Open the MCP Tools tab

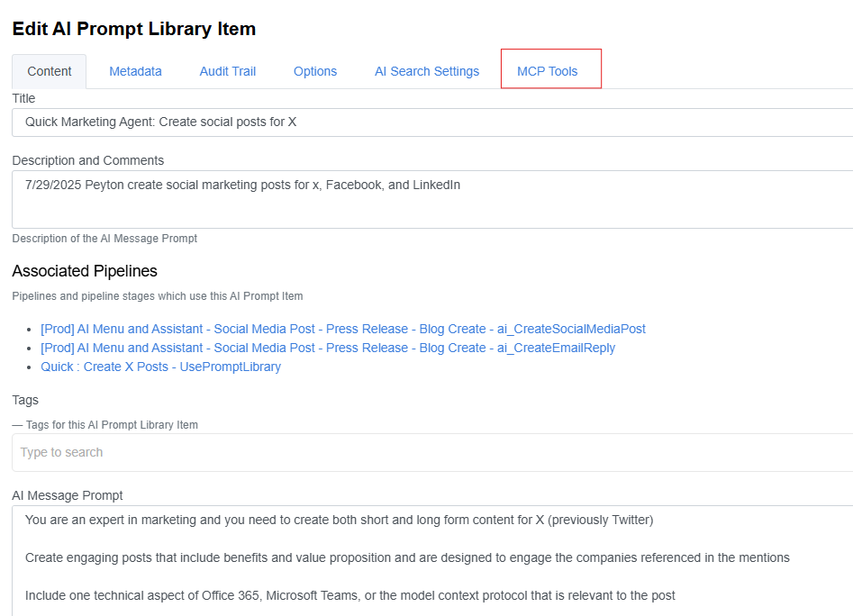[x=548, y=71]
